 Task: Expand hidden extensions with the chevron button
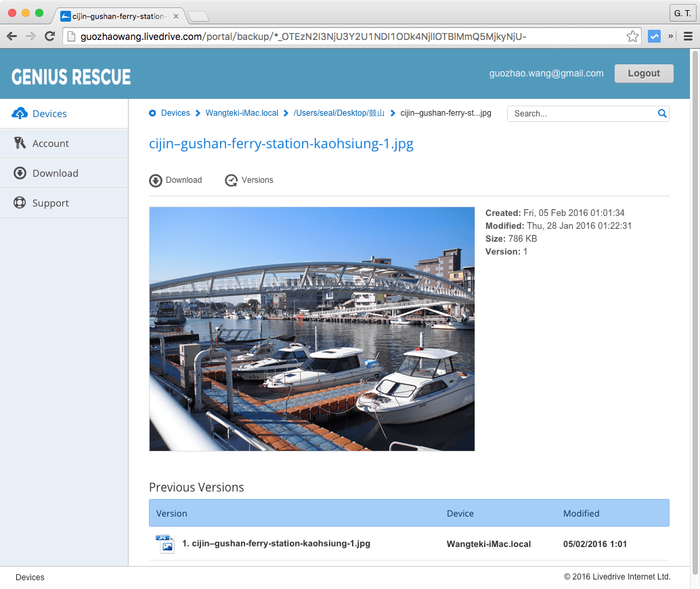(671, 37)
